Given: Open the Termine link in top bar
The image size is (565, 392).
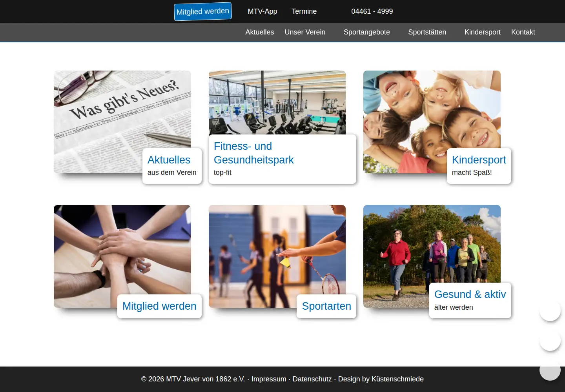Looking at the screenshot, I should click(304, 11).
